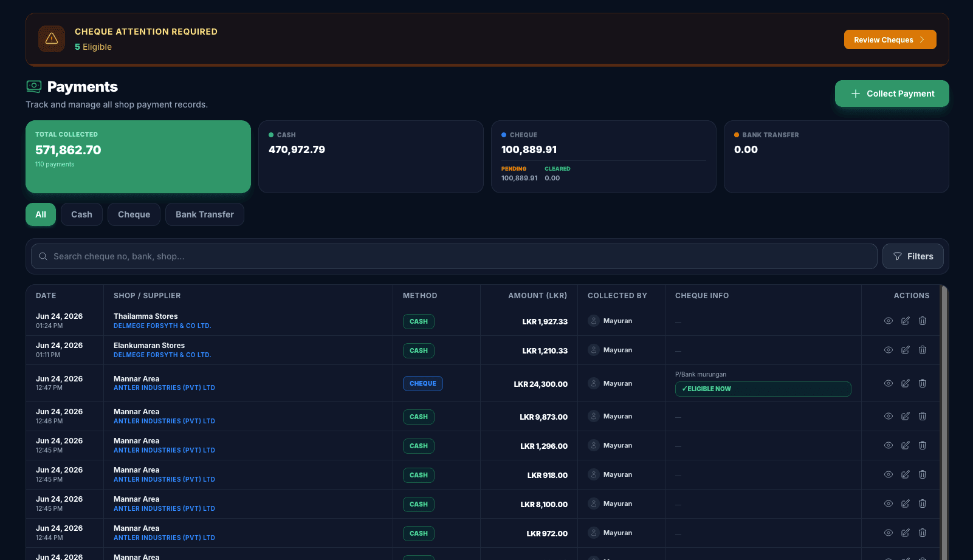The height and width of the screenshot is (560, 973).
Task: Click the payments table vertical scrollbar
Action: pyautogui.click(x=944, y=422)
